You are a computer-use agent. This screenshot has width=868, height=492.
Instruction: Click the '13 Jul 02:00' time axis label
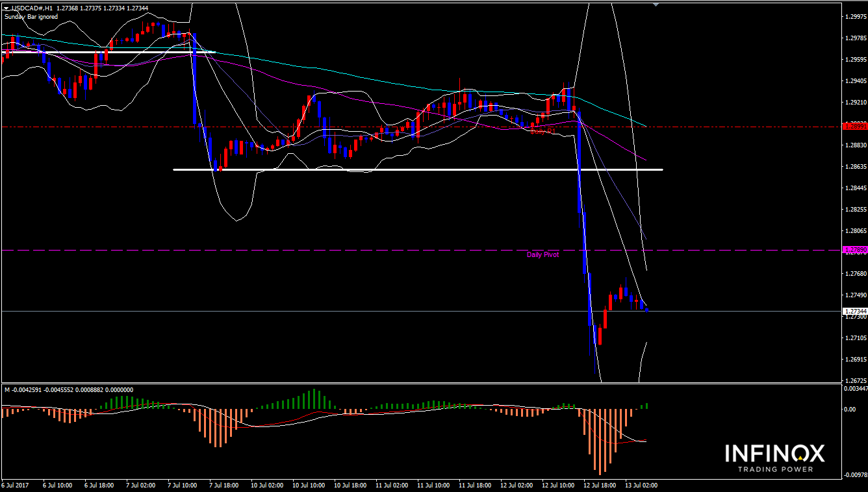pos(641,485)
